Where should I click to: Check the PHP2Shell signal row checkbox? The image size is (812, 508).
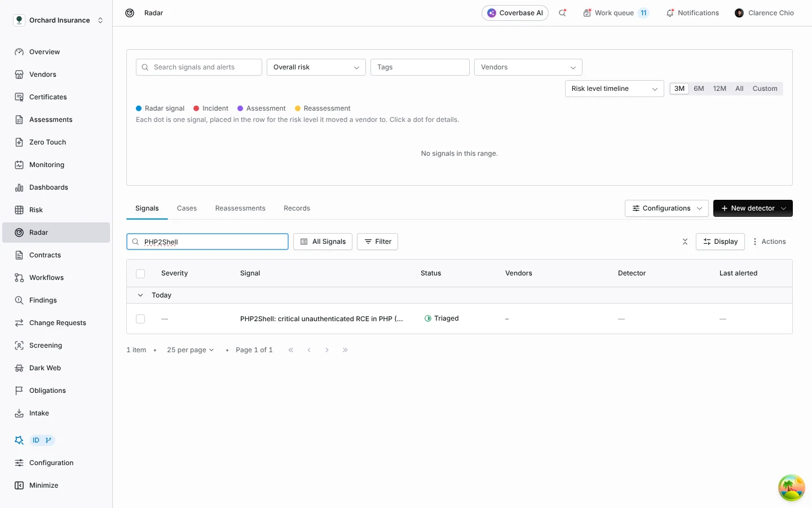click(140, 319)
